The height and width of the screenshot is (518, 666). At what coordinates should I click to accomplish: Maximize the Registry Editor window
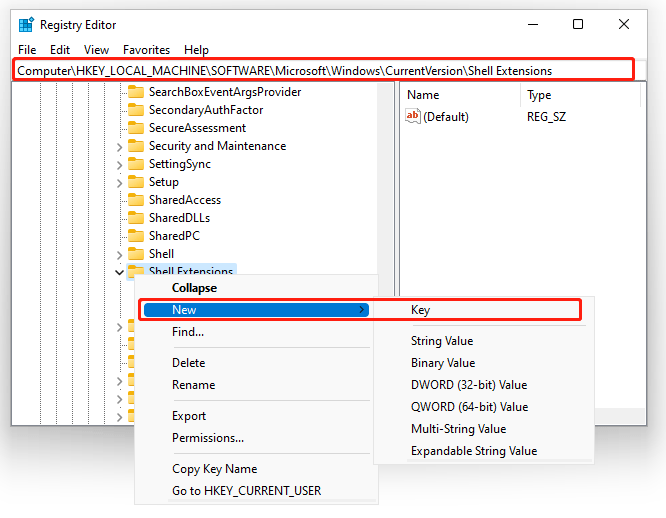pos(578,25)
